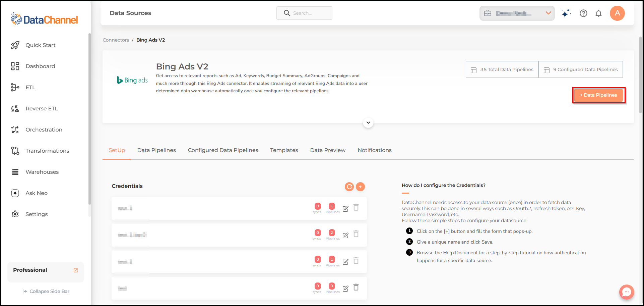Click the Bing Ads V2 breadcrumb text
This screenshot has height=306, width=644.
[150, 40]
